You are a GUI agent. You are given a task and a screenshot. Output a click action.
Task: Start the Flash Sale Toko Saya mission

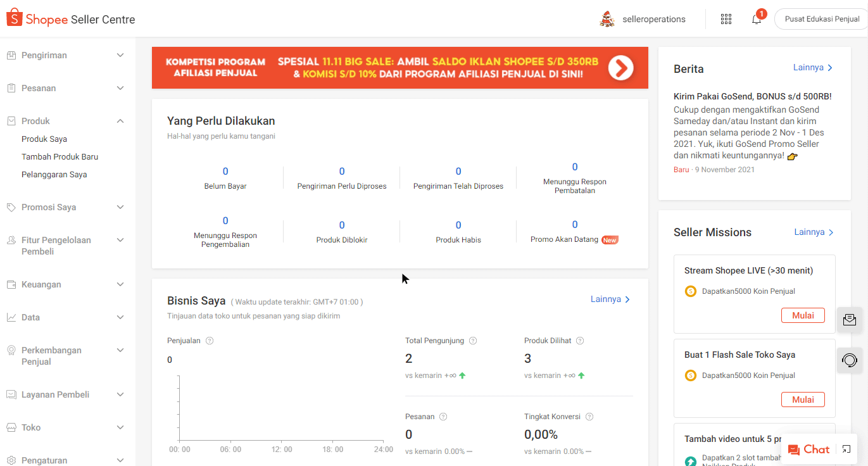click(803, 400)
